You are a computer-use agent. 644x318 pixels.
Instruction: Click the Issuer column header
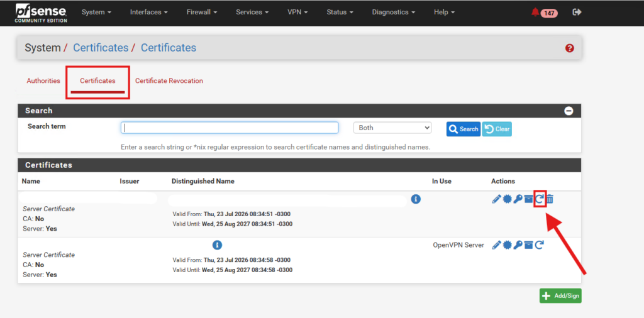tap(130, 181)
